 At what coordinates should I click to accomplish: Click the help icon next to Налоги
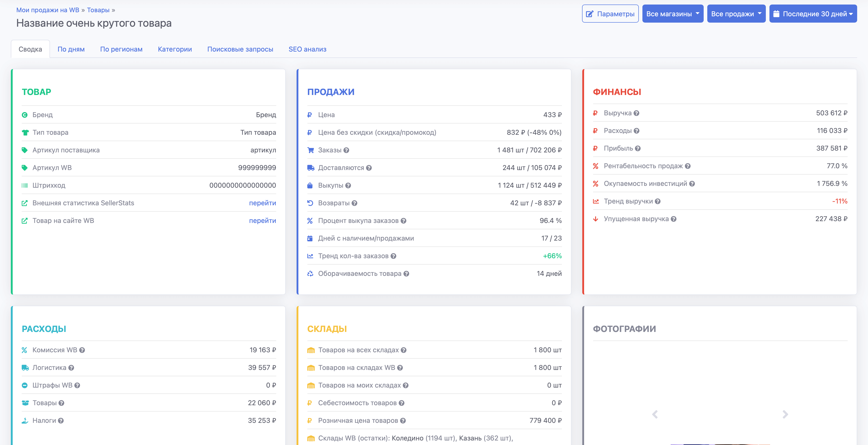pyautogui.click(x=61, y=420)
